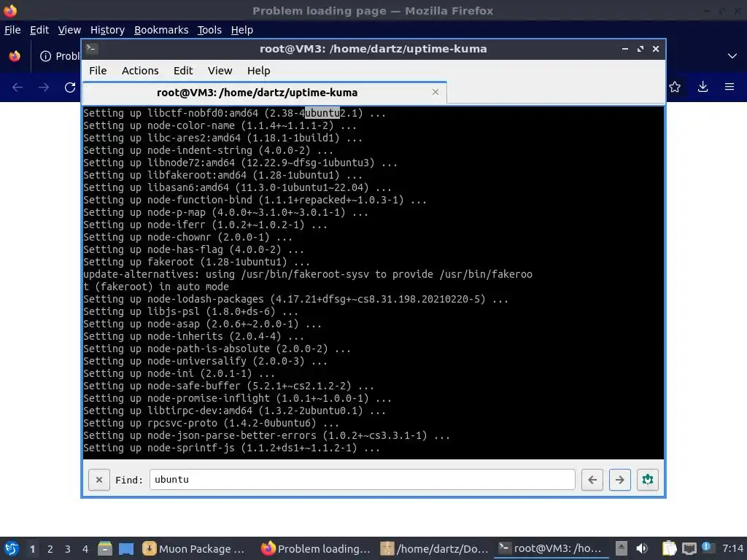Viewport: 747px width, 560px height.
Task: Close the root@VM3 terminal tab
Action: click(435, 92)
